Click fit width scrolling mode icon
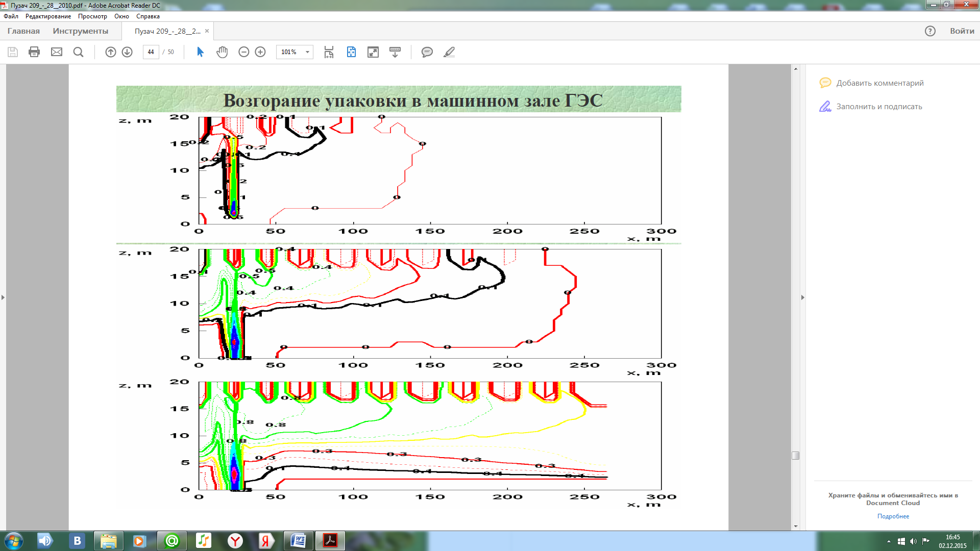The image size is (980, 551). pos(329,52)
